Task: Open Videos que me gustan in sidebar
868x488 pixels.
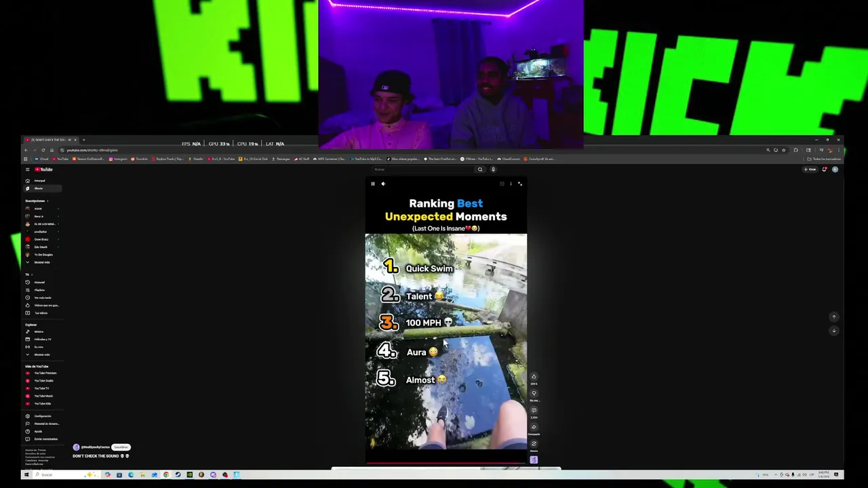Action: coord(42,305)
